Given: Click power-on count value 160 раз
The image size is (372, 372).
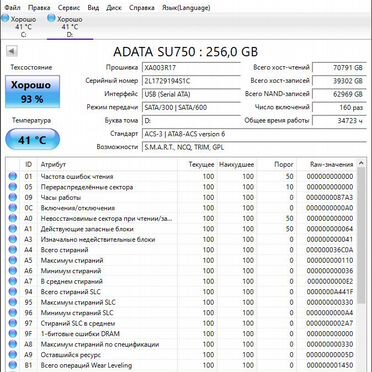Looking at the screenshot, I should click(x=339, y=107).
